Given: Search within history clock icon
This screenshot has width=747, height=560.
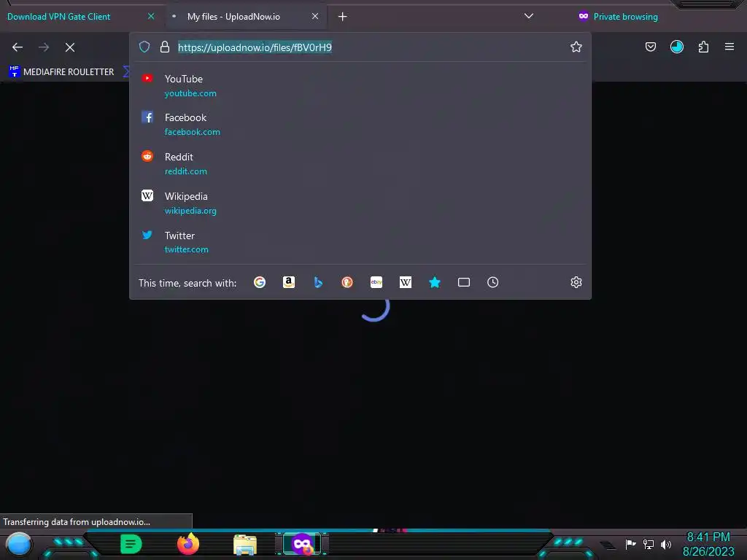Looking at the screenshot, I should 493,282.
